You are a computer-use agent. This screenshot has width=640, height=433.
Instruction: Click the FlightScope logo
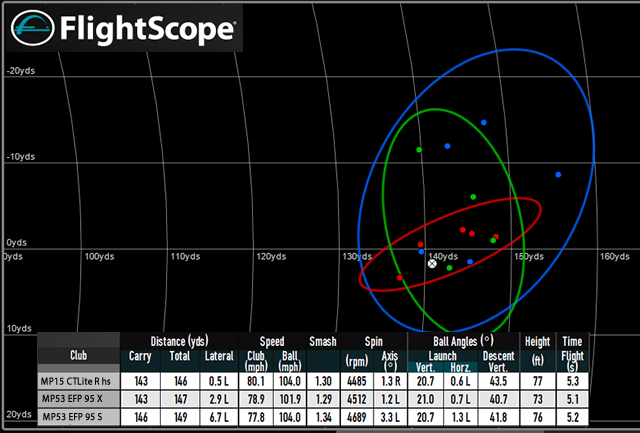tap(124, 28)
